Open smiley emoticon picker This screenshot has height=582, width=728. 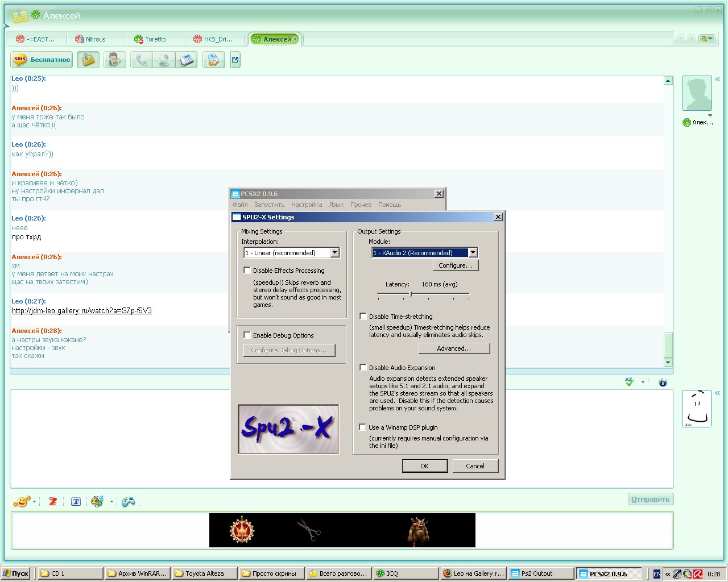[x=22, y=501]
